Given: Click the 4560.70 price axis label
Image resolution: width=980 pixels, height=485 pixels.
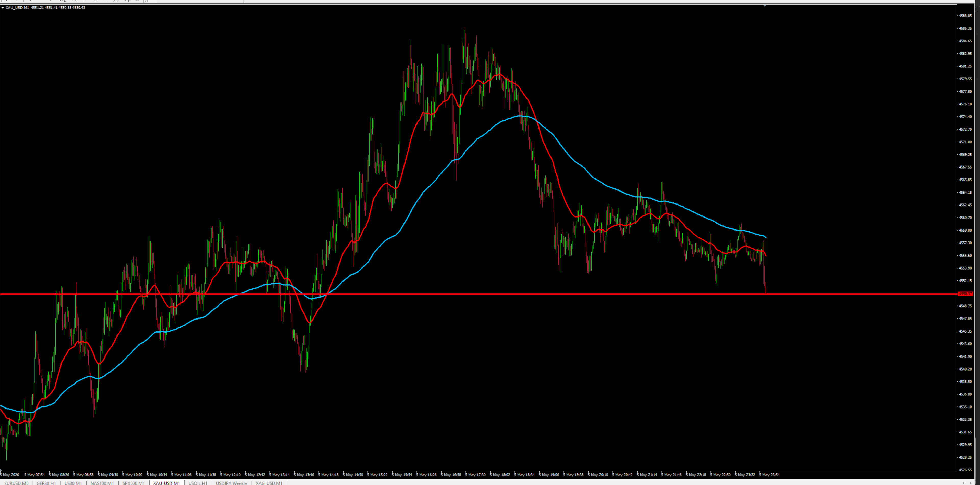Looking at the screenshot, I should (965, 218).
